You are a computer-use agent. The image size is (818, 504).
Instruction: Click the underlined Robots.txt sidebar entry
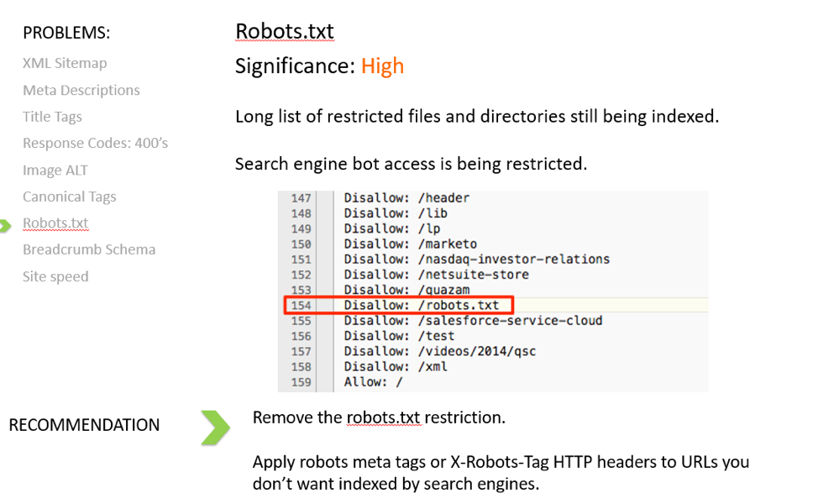pos(55,223)
